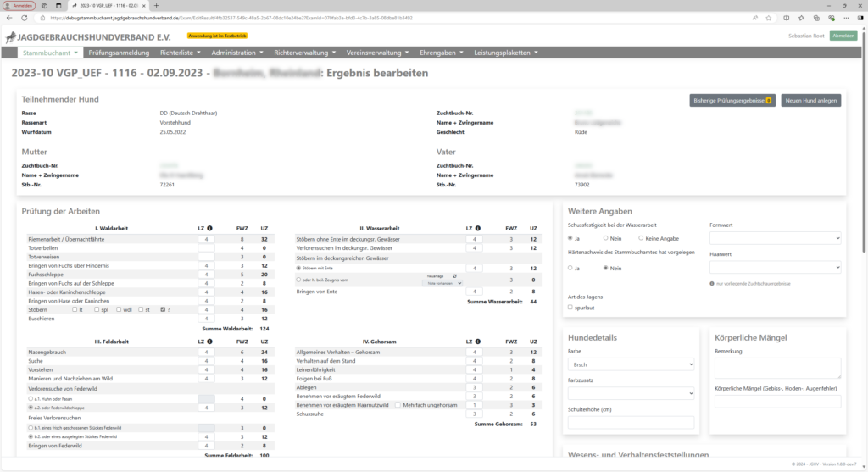Click the Schulterhöhe (cm) input field
This screenshot has width=868, height=472.
click(631, 423)
